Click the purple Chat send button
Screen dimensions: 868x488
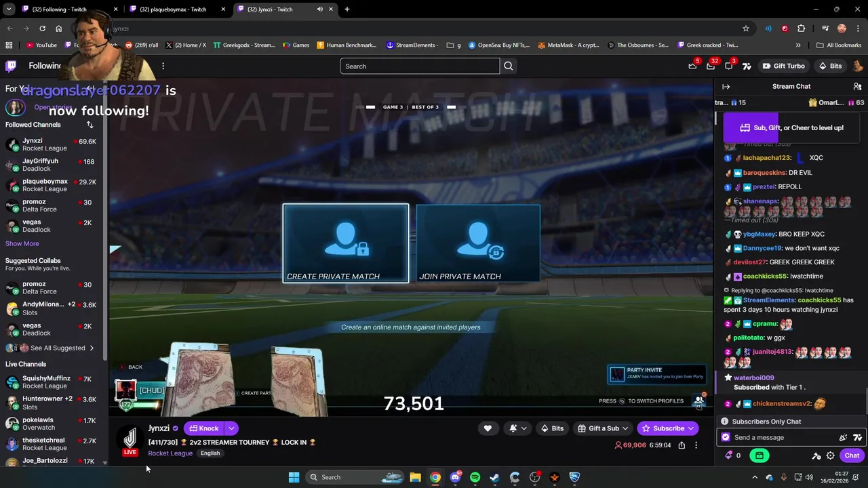tap(852, 455)
